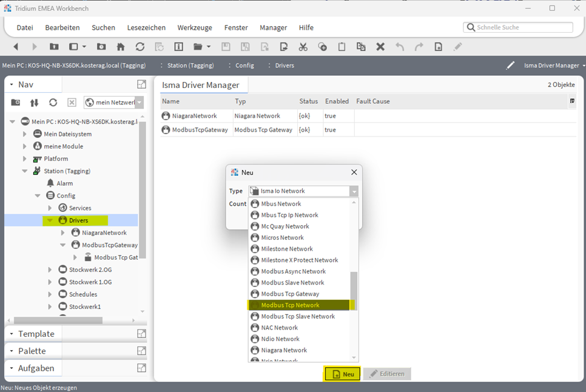Click the Duplicate icon in toolbar

tap(361, 47)
